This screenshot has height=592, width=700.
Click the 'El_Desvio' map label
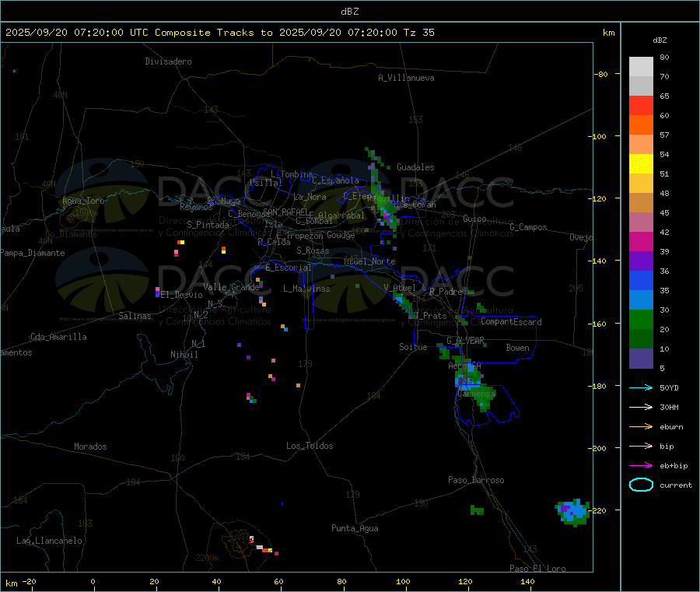point(181,295)
